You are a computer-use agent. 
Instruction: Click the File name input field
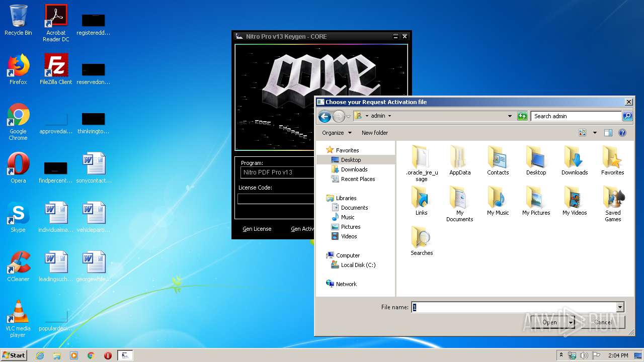(x=514, y=307)
